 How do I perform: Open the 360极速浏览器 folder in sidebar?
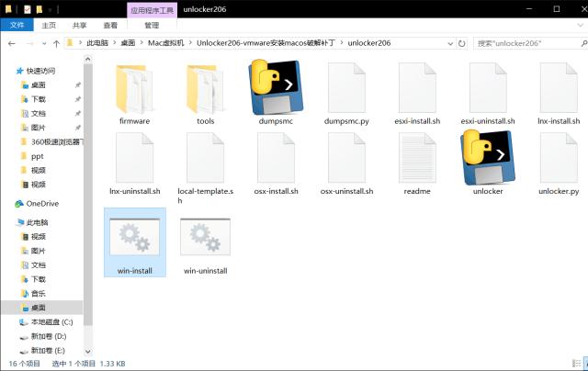57,142
